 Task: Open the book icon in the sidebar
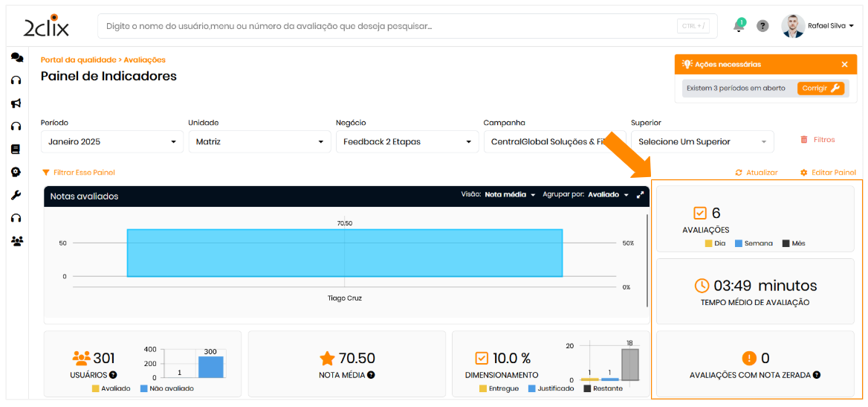16,149
